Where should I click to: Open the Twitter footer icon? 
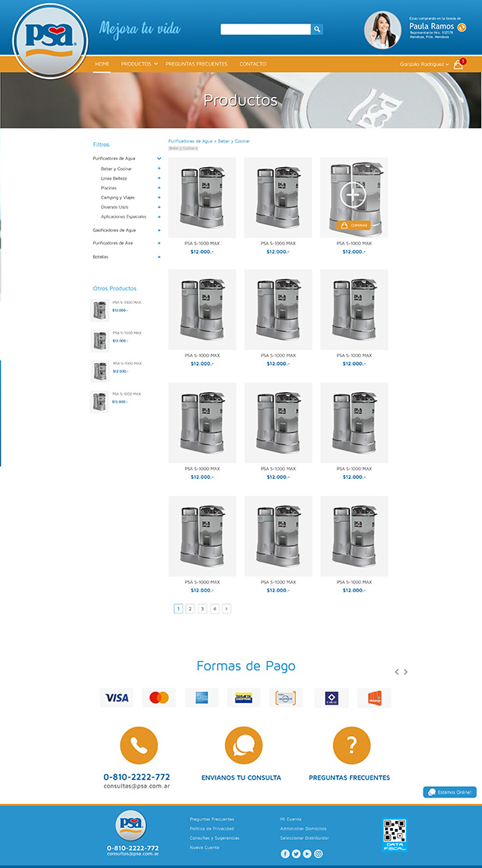[x=296, y=854]
